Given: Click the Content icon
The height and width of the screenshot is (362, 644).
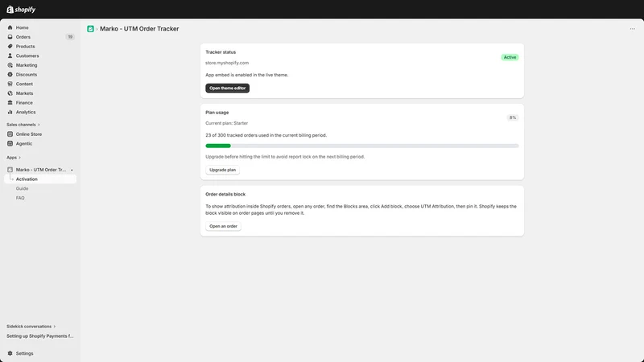Looking at the screenshot, I should (x=10, y=84).
